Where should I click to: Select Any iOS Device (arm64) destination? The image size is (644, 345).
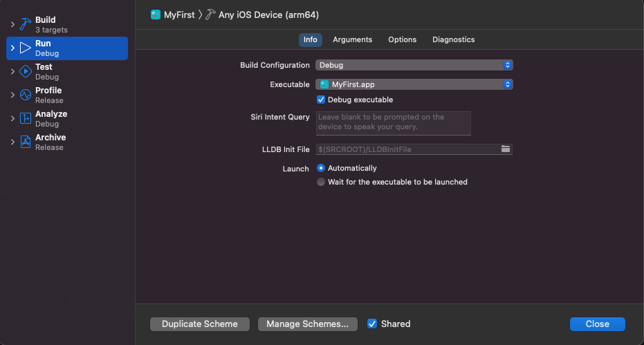click(x=268, y=15)
